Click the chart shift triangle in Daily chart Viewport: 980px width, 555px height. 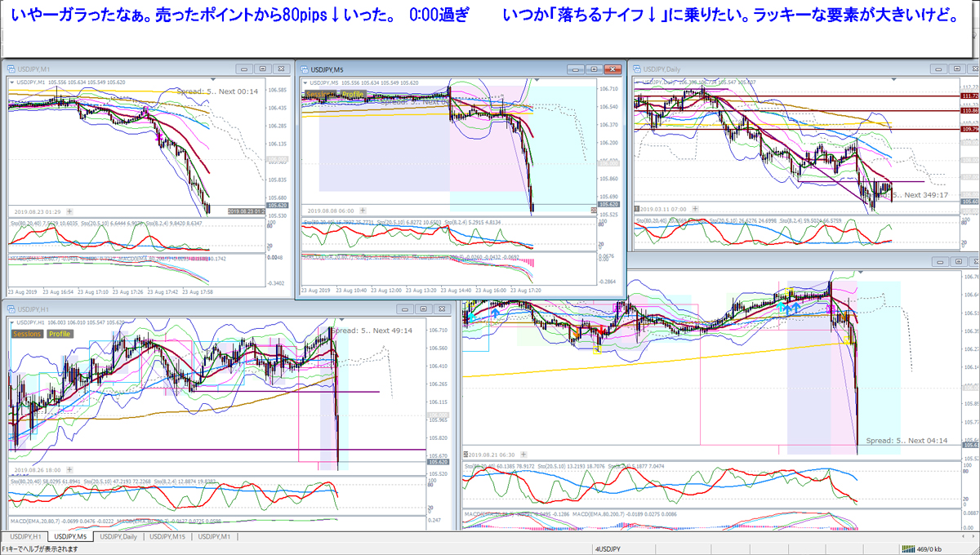pyautogui.click(x=894, y=80)
